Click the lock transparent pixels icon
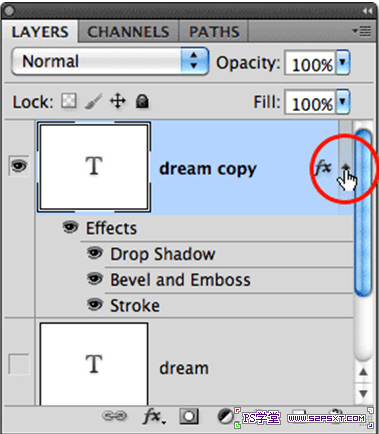The image size is (379, 434). (69, 101)
